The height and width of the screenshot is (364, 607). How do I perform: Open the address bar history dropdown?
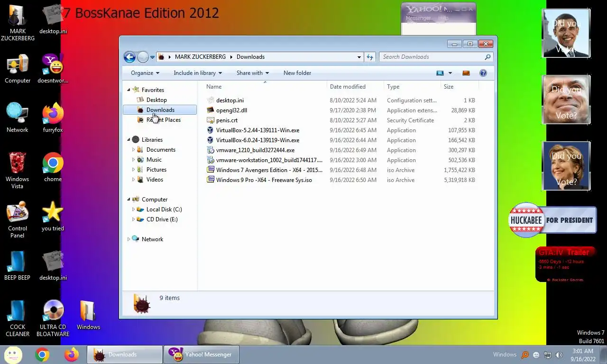pos(359,57)
